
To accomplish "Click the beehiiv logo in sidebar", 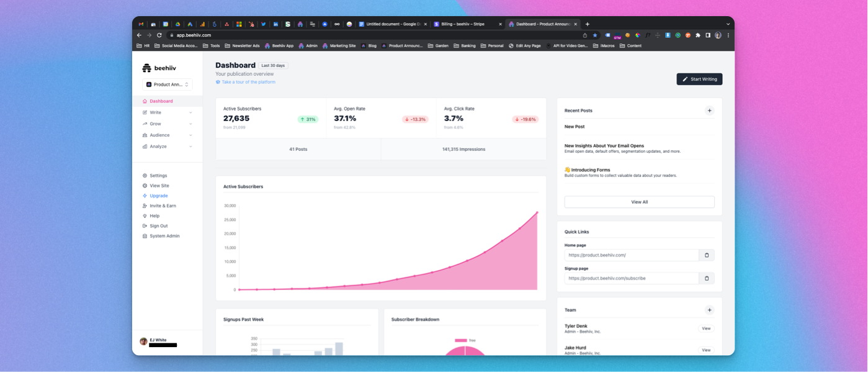I will point(159,68).
